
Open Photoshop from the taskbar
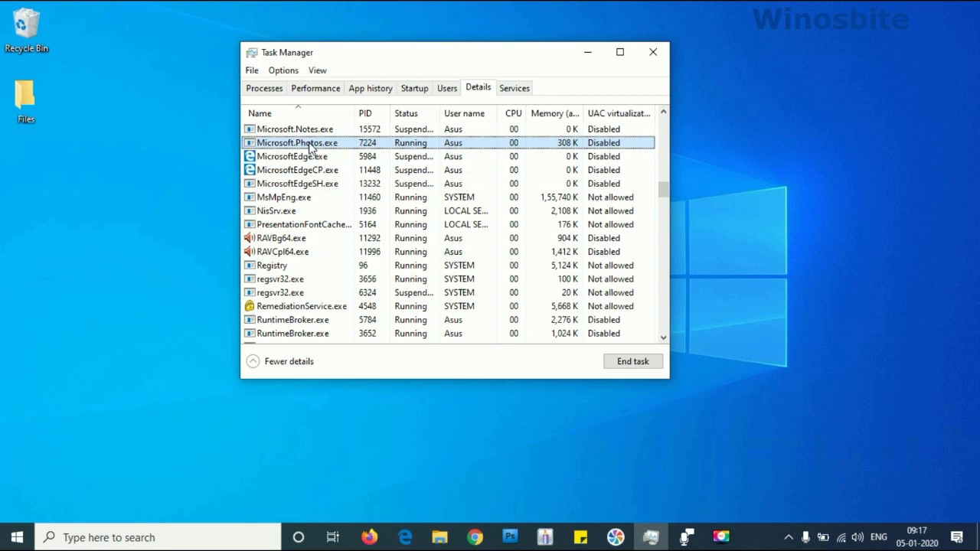510,537
